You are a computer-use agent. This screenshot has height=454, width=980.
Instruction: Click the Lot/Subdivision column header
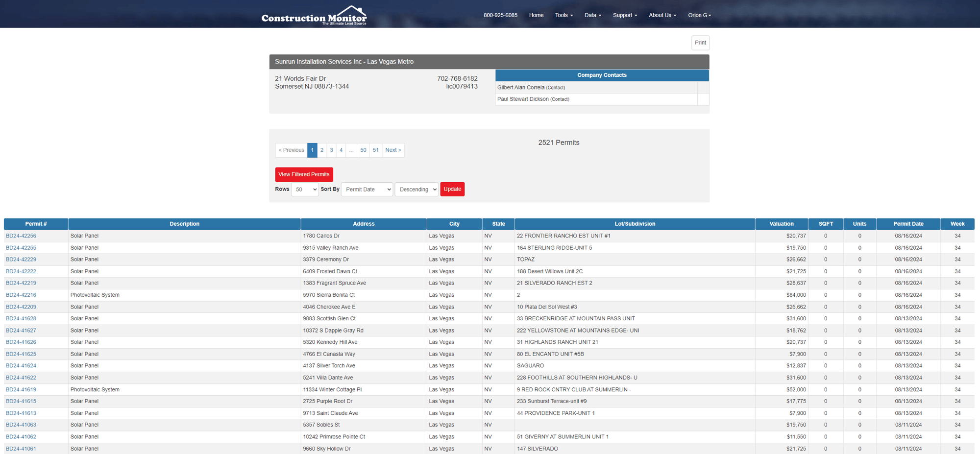point(635,224)
